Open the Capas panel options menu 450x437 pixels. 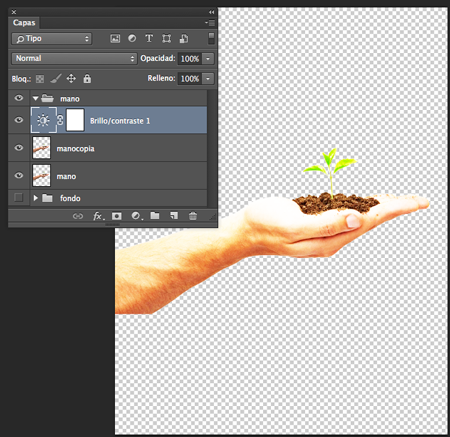210,23
